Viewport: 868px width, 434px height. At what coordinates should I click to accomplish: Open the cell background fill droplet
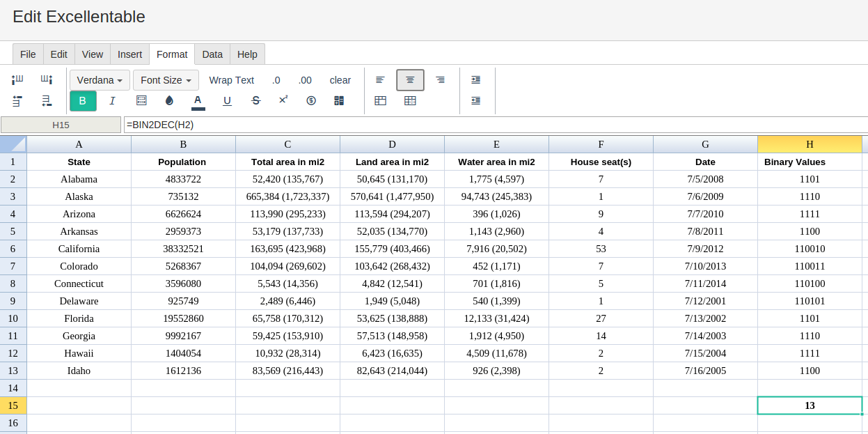169,101
